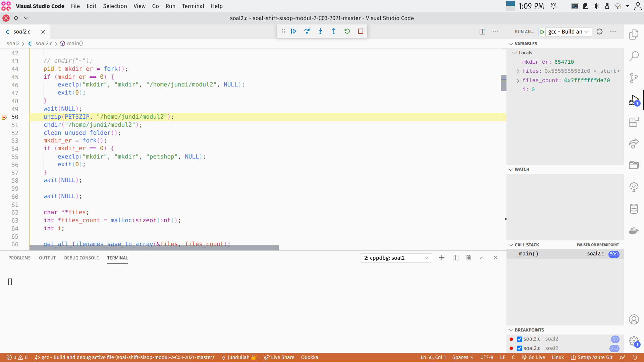Grab the debug toolbar drag handle
644x362 pixels.
283,31
